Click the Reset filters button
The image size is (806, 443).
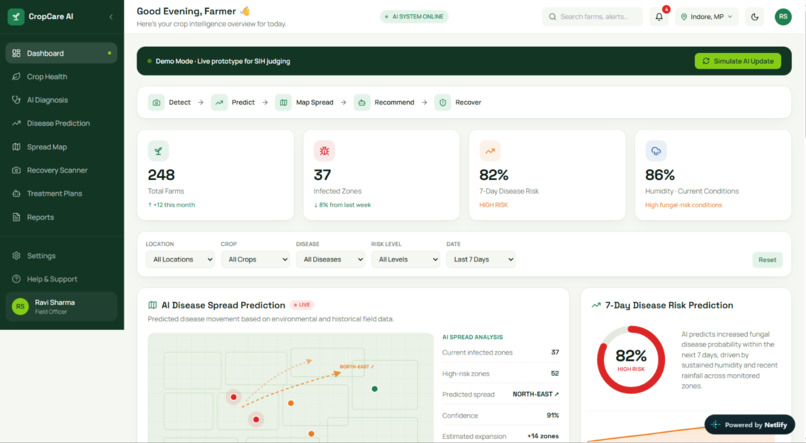click(x=767, y=260)
